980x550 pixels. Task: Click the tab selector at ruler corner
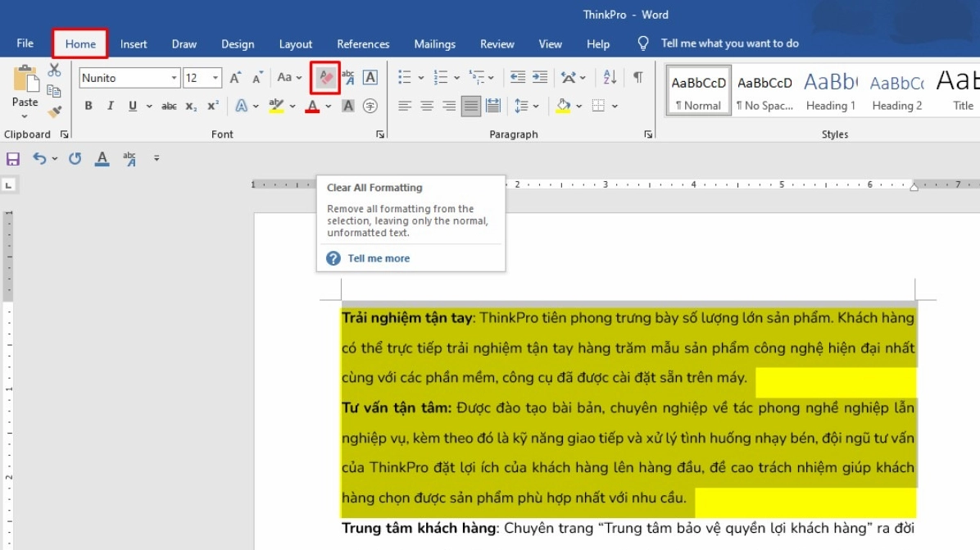(9, 185)
